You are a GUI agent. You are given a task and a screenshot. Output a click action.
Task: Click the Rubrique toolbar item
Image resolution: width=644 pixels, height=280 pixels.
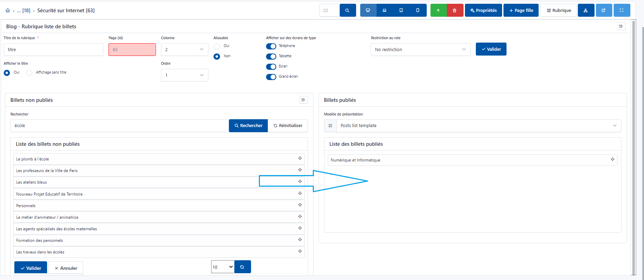pos(558,11)
